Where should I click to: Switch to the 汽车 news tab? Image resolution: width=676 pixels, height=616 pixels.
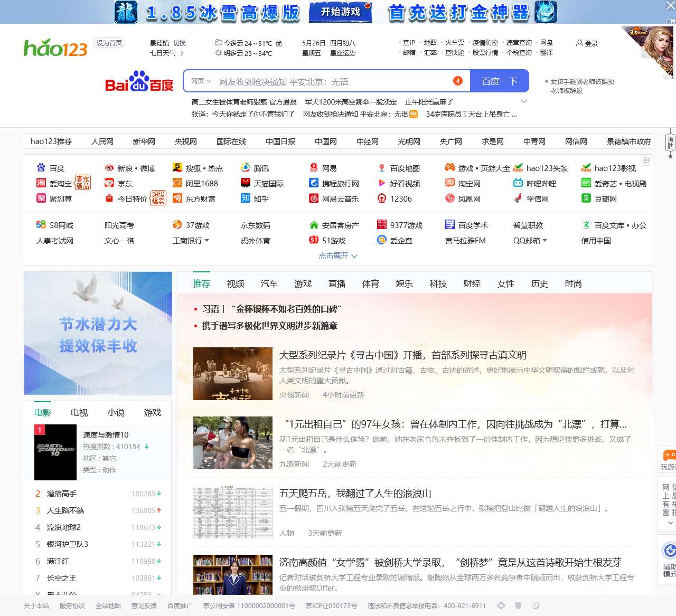[269, 284]
